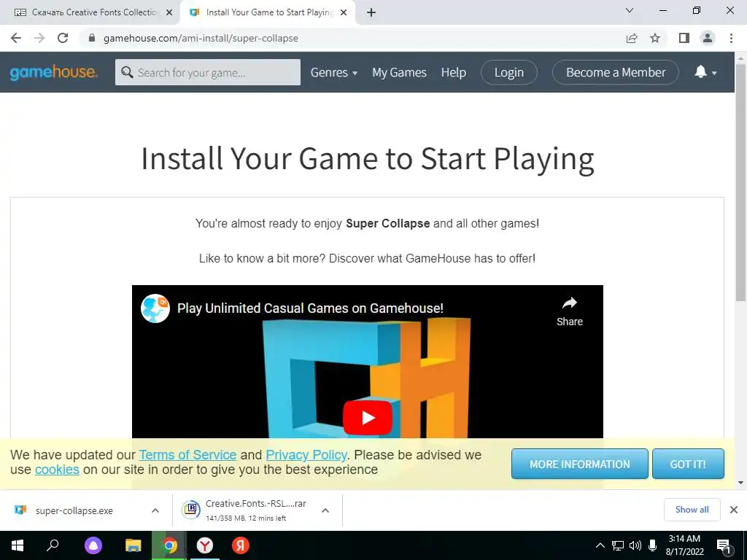This screenshot has height=560, width=747.
Task: Focus the Search for your game field
Action: [x=208, y=72]
